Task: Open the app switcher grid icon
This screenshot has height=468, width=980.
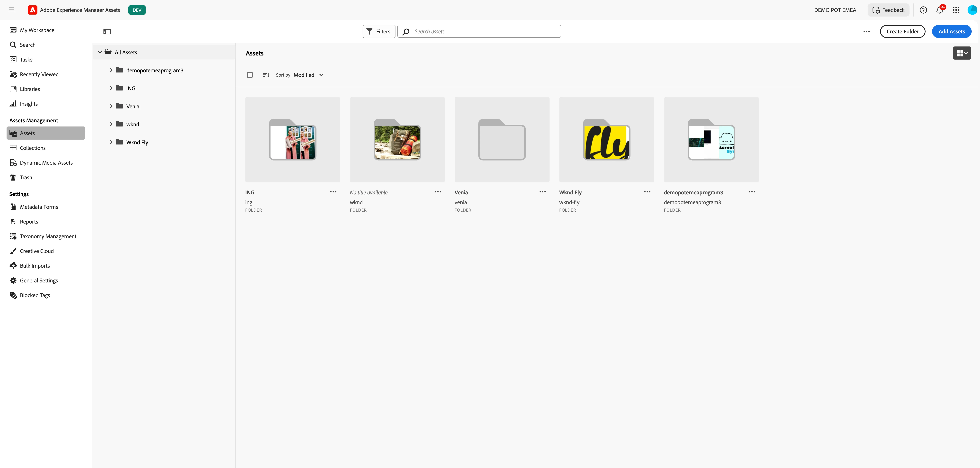Action: point(956,10)
